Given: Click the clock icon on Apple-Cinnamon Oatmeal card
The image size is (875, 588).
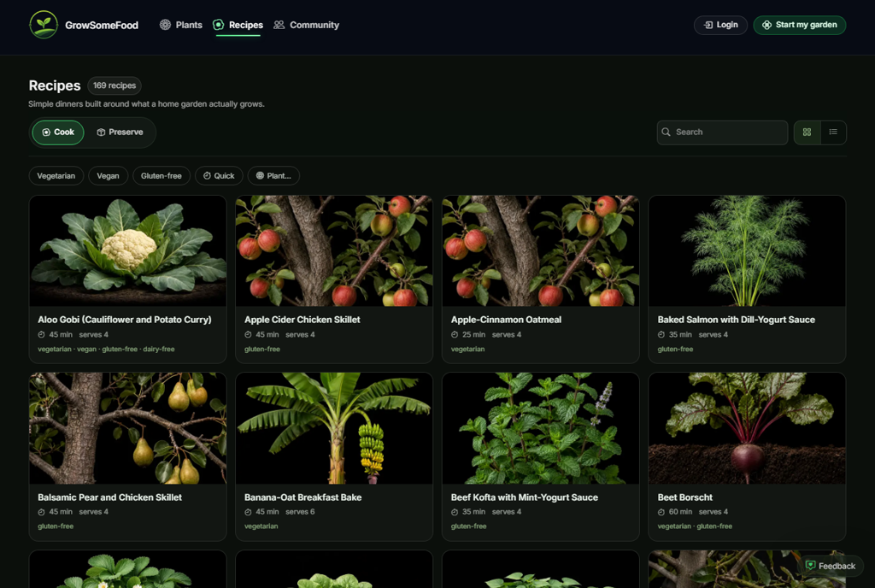Looking at the screenshot, I should (455, 335).
